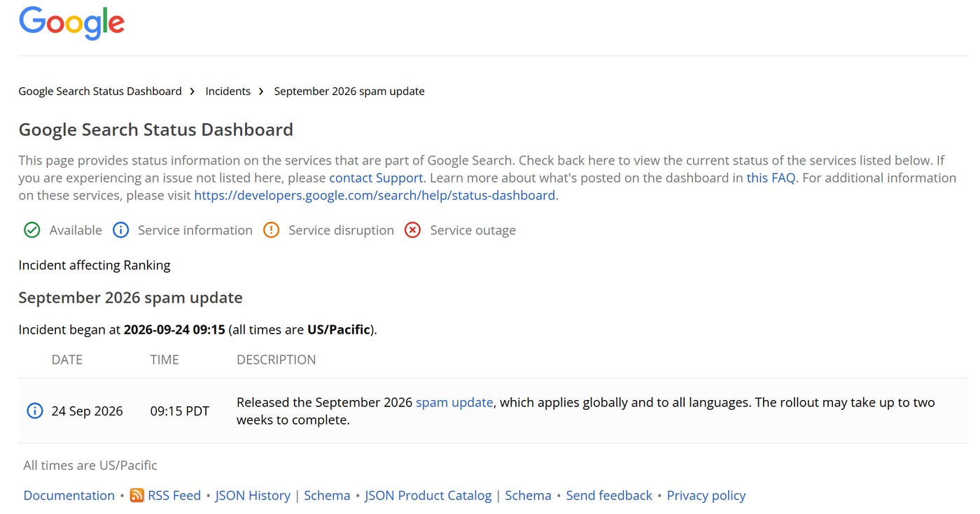The image size is (980, 514).
Task: Open the Privacy policy link
Action: 706,495
